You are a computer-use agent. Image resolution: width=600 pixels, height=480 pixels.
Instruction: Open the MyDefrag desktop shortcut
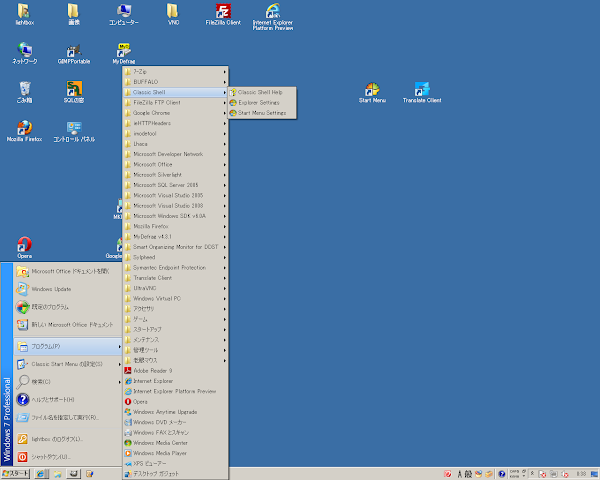[124, 54]
